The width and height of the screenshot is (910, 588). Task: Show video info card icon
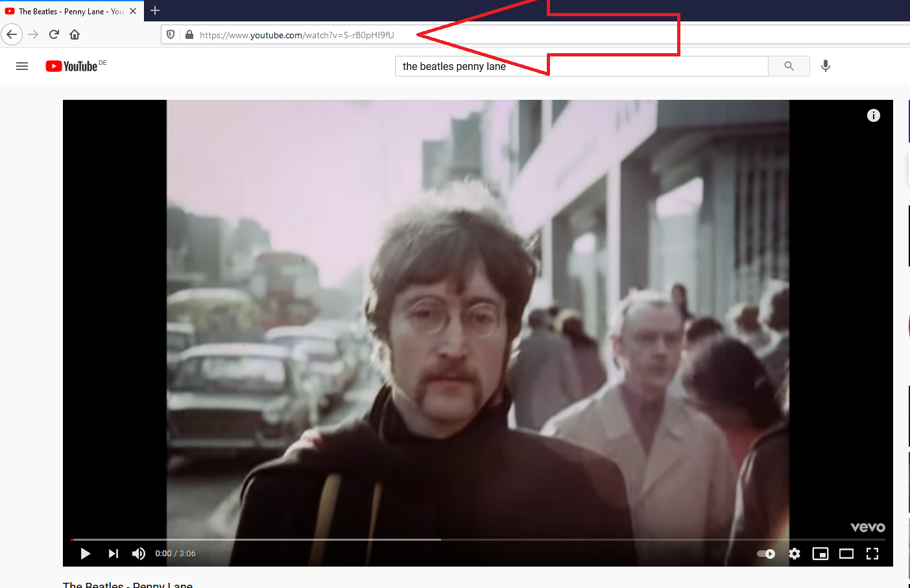(874, 115)
